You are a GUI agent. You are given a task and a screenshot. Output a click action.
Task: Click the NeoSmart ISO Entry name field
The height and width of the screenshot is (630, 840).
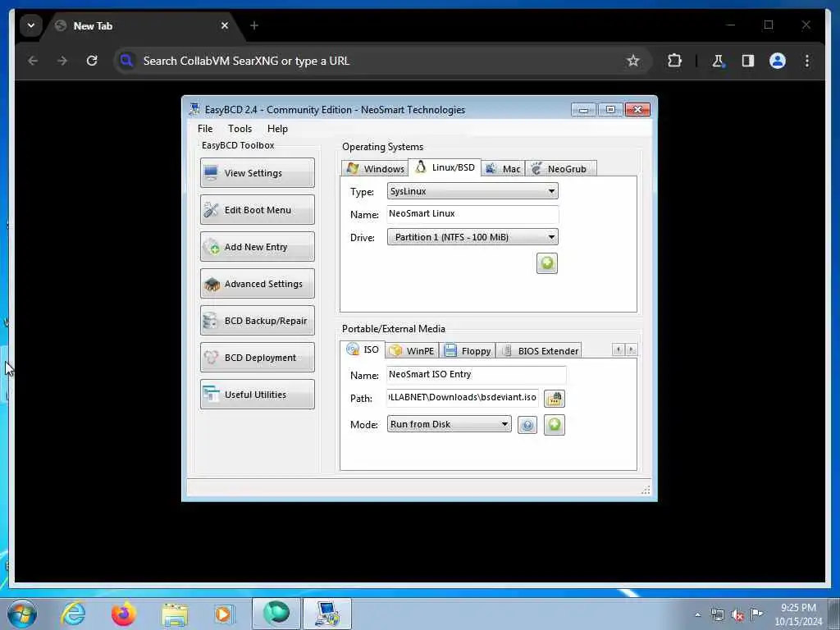click(477, 374)
